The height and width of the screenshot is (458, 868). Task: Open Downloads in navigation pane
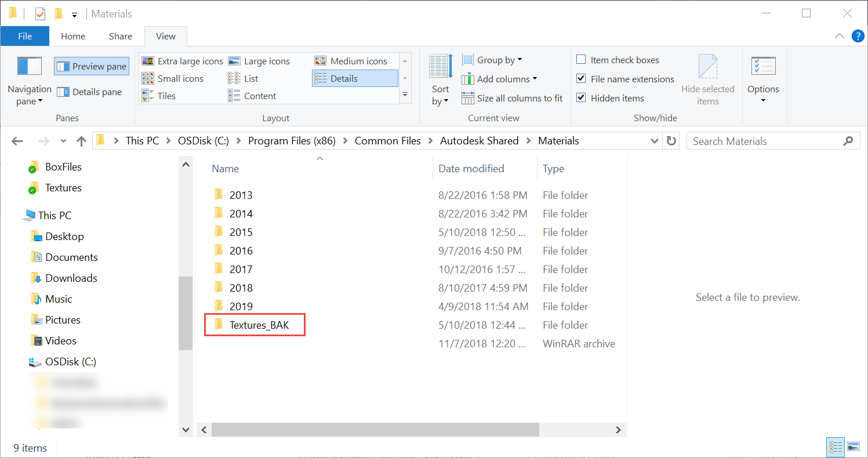[x=71, y=278]
